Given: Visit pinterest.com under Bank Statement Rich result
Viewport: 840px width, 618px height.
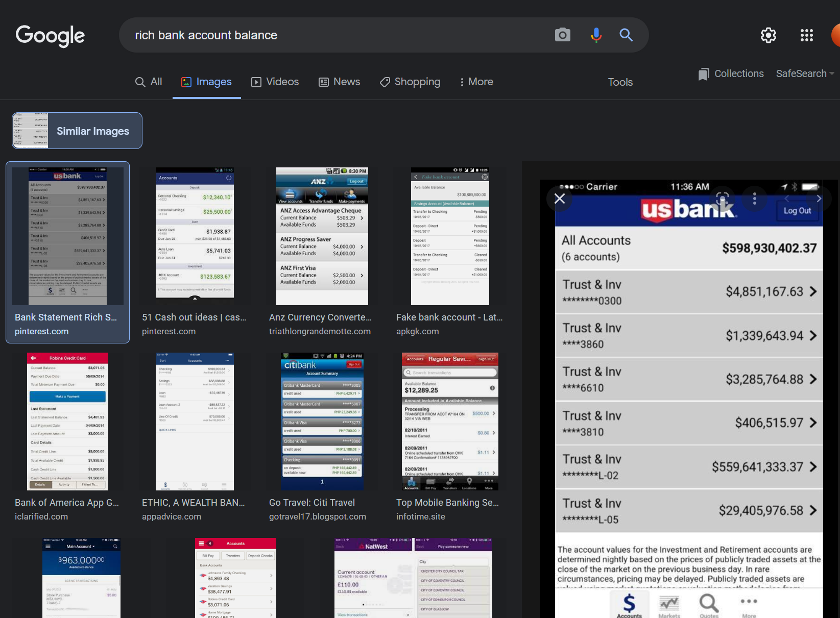Looking at the screenshot, I should (x=42, y=331).
